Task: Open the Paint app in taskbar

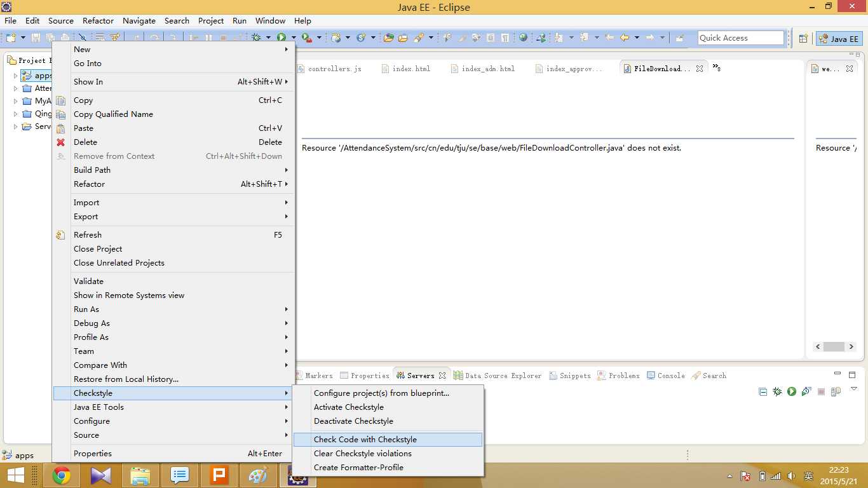Action: point(259,475)
